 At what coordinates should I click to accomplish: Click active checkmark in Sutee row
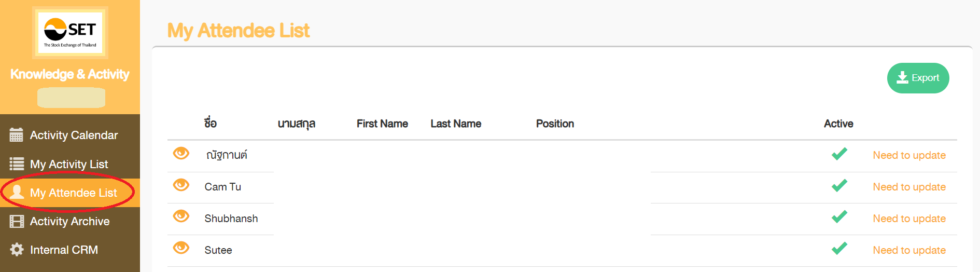click(839, 248)
